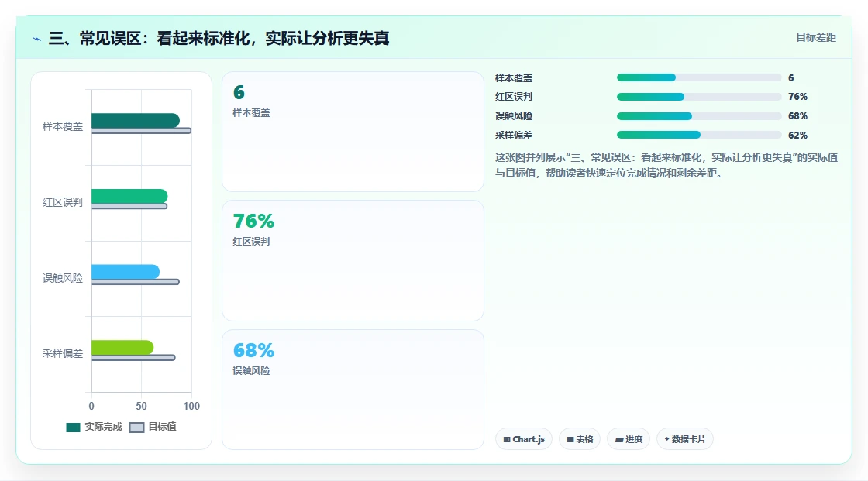This screenshot has width=868, height=481.
Task: Click the 进度 tag button
Action: [629, 439]
